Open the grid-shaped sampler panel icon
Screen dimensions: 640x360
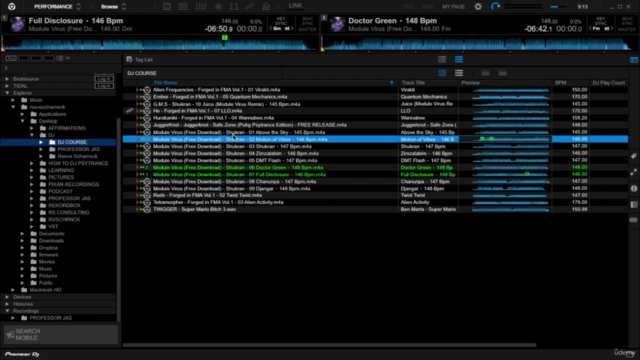[183, 7]
